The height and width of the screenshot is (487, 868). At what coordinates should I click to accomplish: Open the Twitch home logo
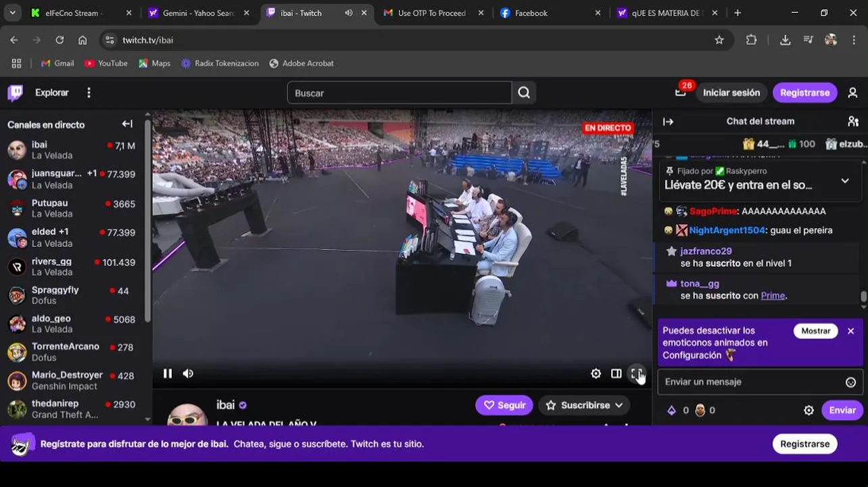[x=15, y=93]
